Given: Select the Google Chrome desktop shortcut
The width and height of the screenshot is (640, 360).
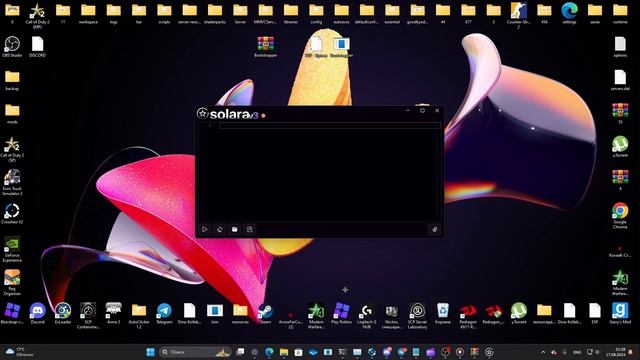Looking at the screenshot, I should pyautogui.click(x=620, y=216).
